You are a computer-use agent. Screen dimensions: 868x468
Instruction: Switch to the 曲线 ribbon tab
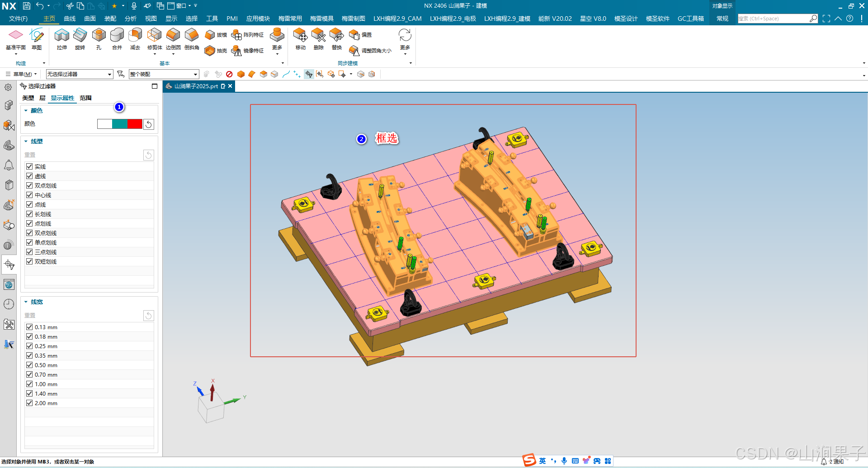point(70,19)
